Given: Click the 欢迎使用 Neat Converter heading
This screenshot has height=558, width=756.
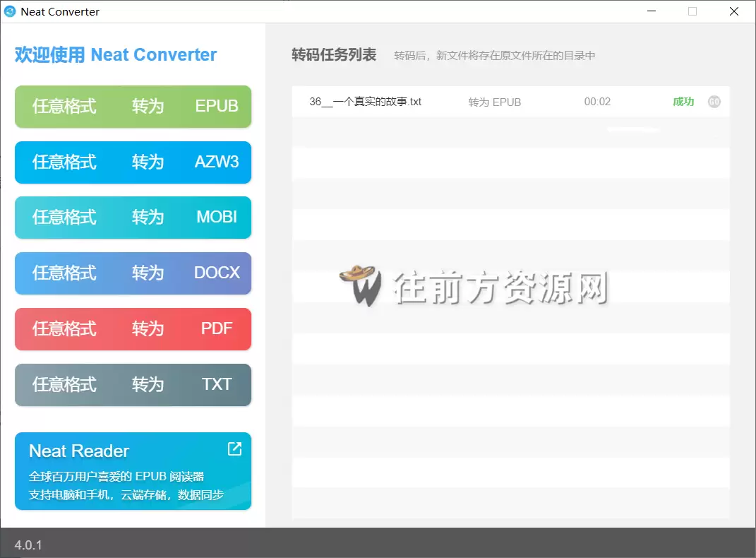Looking at the screenshot, I should tap(116, 54).
